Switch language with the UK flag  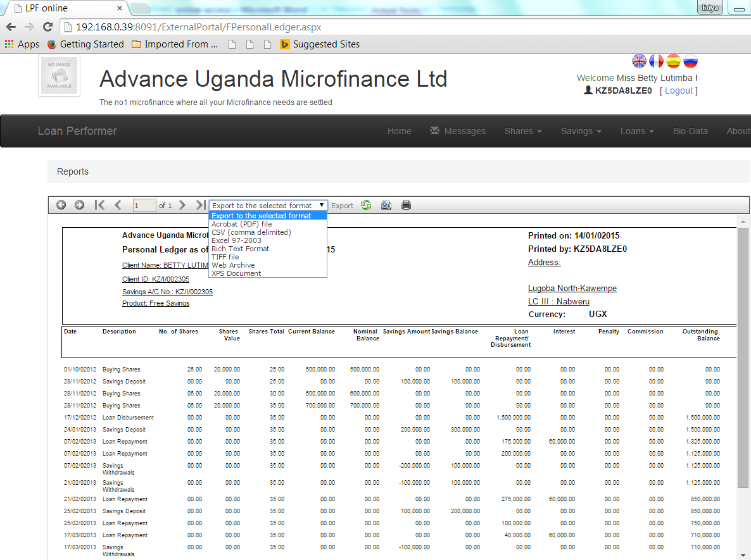coord(639,61)
